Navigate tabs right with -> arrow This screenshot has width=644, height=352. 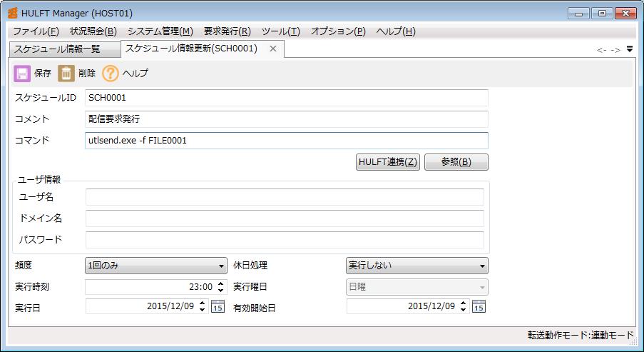[615, 50]
